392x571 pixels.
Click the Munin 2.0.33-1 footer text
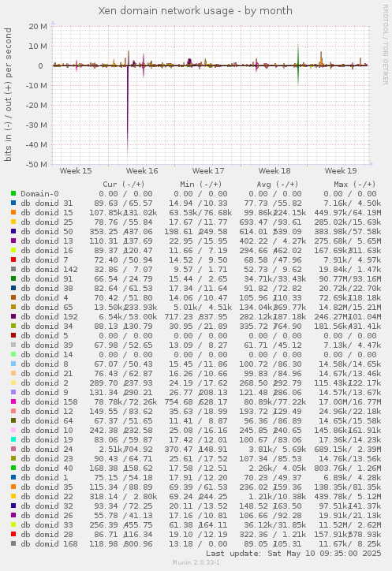(196, 562)
